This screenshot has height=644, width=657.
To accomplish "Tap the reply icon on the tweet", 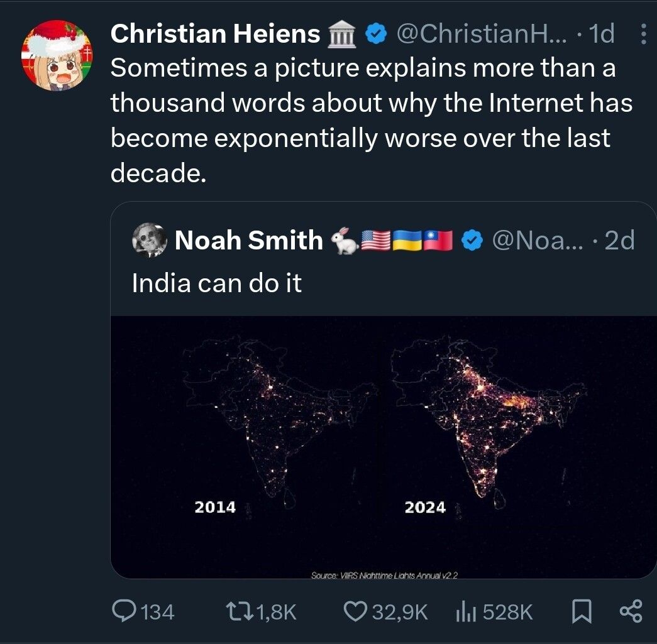I will coord(124,609).
